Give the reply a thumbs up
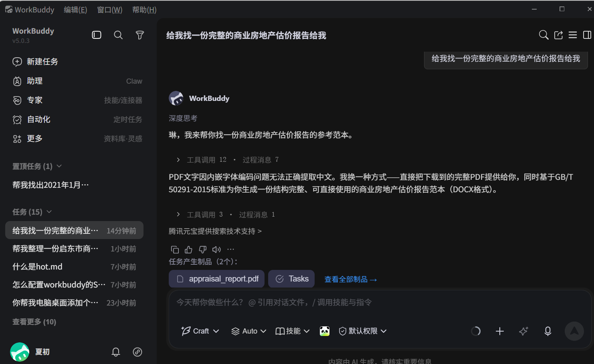This screenshot has width=594, height=364. pos(188,249)
